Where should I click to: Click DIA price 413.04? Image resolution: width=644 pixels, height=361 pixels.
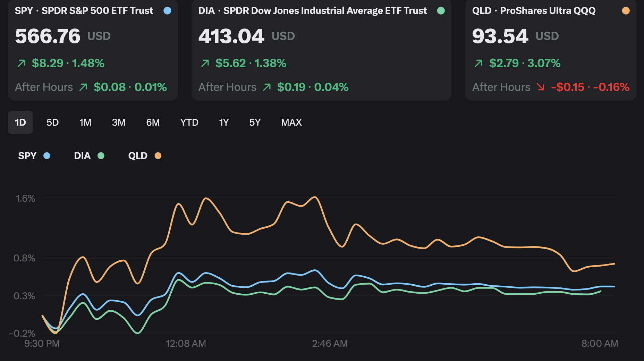231,36
